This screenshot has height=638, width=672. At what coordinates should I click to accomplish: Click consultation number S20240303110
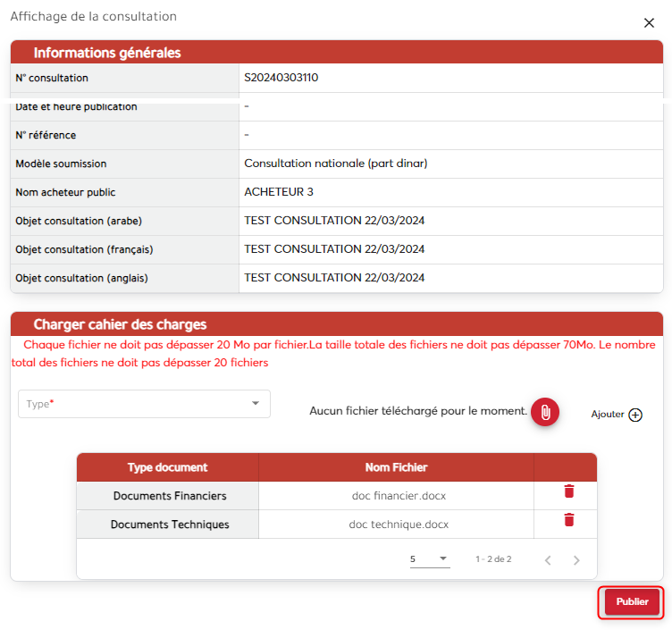(281, 78)
